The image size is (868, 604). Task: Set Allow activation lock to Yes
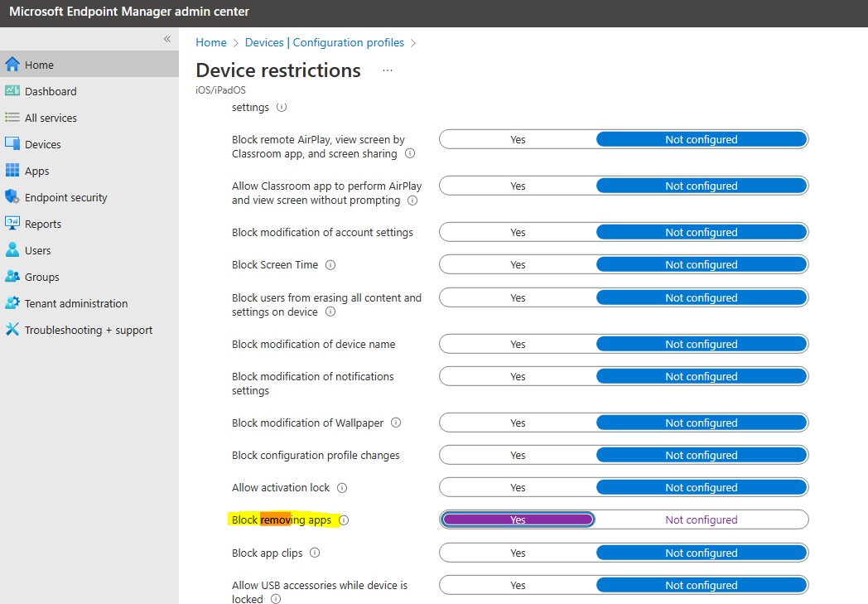518,486
